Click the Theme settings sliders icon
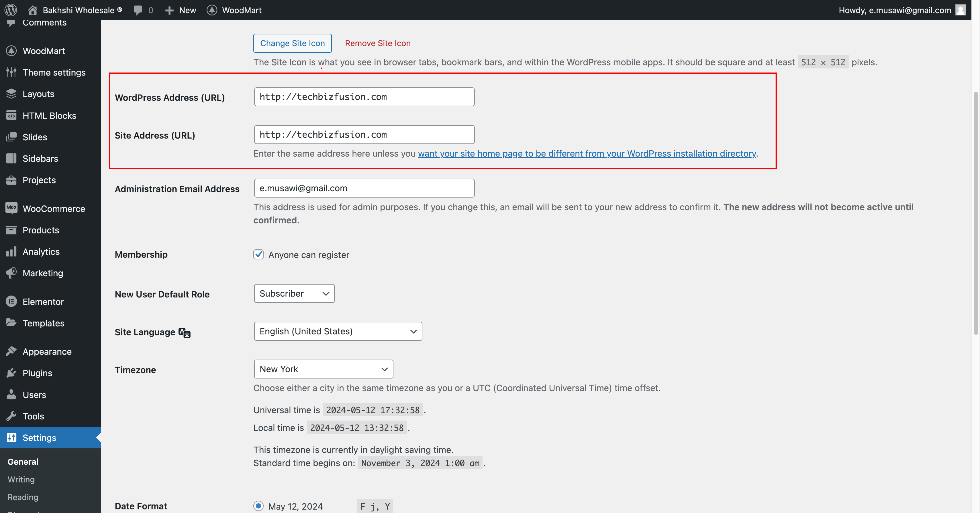980x513 pixels. coord(11,72)
